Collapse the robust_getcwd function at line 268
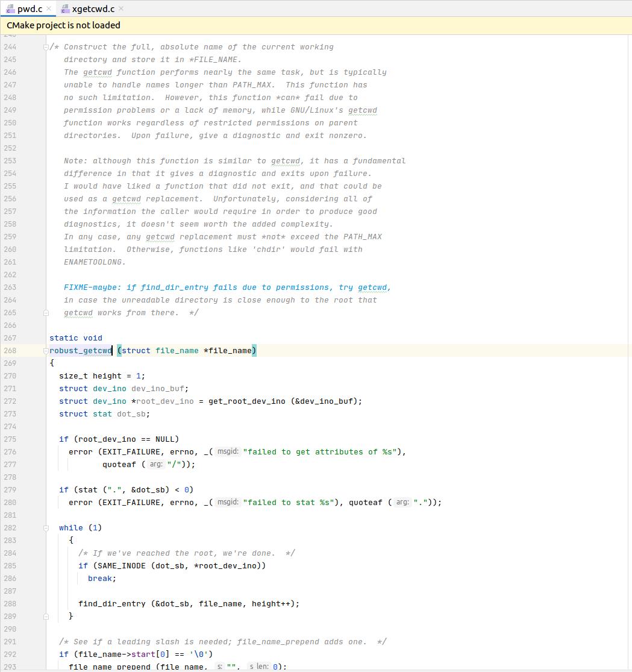Screen dimensions: 632x672 tap(46, 351)
